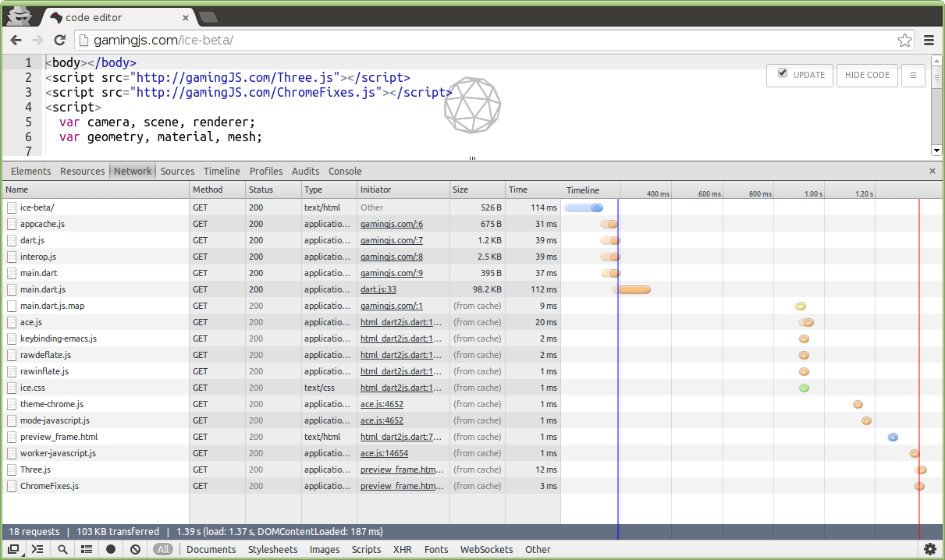Viewport: 945px width, 560px height.
Task: Clear network requests with the circle-slash icon
Action: (x=134, y=549)
